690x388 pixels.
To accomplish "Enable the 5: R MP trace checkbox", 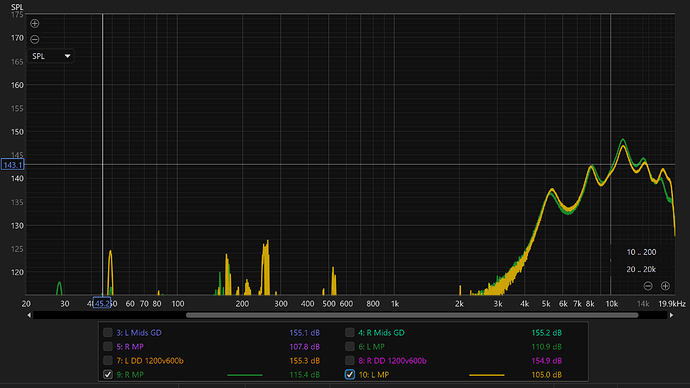I will click(108, 347).
